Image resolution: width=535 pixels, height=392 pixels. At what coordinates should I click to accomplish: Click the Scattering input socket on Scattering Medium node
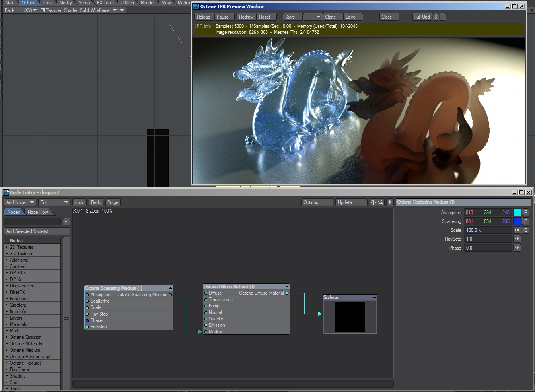(x=87, y=301)
